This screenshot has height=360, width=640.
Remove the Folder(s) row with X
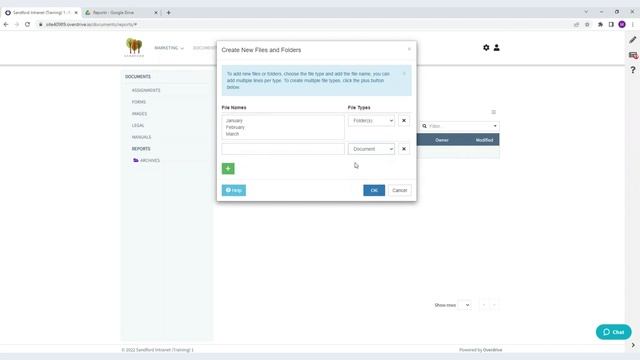[x=404, y=120]
